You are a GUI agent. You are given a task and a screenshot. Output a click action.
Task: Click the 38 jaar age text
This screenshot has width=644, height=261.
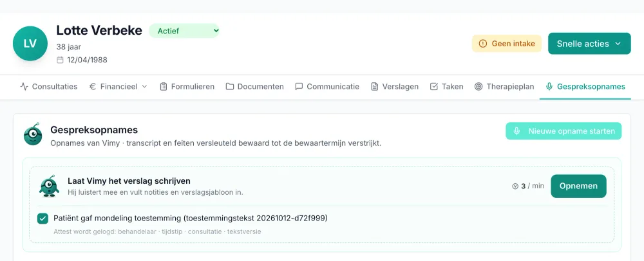click(69, 47)
